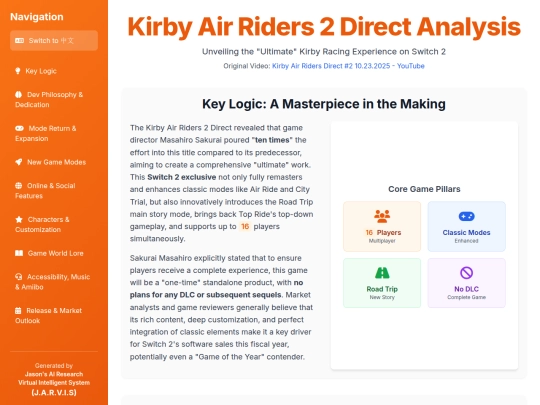540x405 pixels.
Task: Click the Unveiling the Ultimate subtitle text
Action: pos(324,52)
